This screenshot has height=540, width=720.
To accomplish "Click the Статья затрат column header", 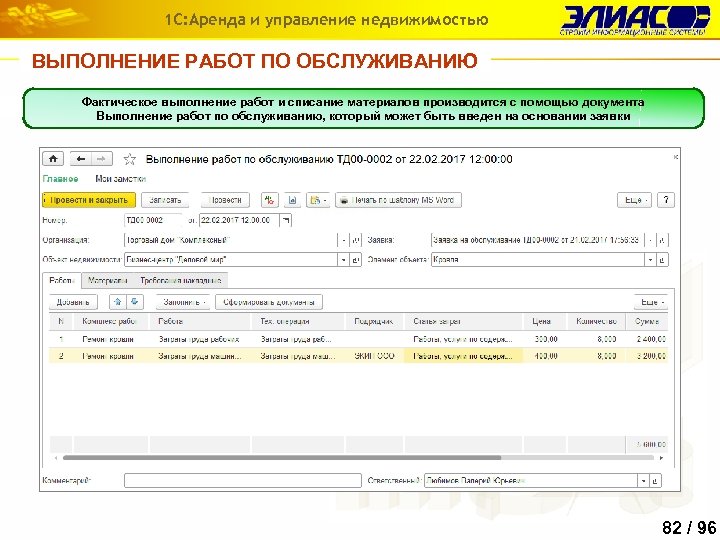I will (x=463, y=321).
